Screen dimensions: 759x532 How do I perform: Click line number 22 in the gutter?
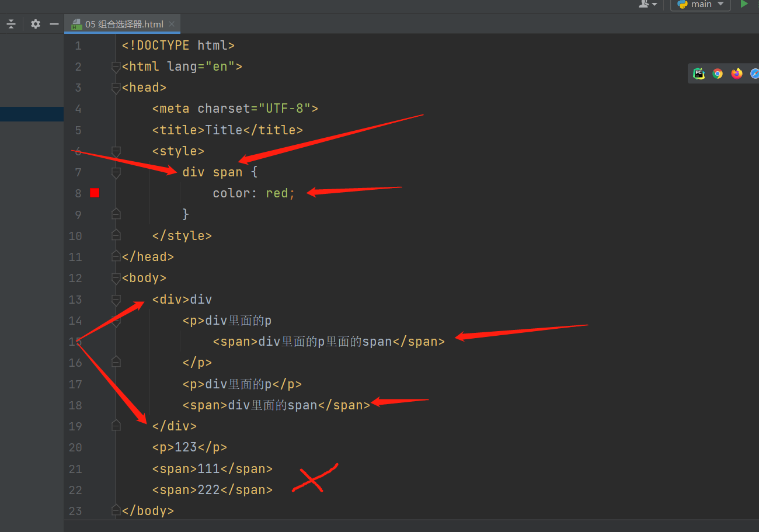click(75, 489)
